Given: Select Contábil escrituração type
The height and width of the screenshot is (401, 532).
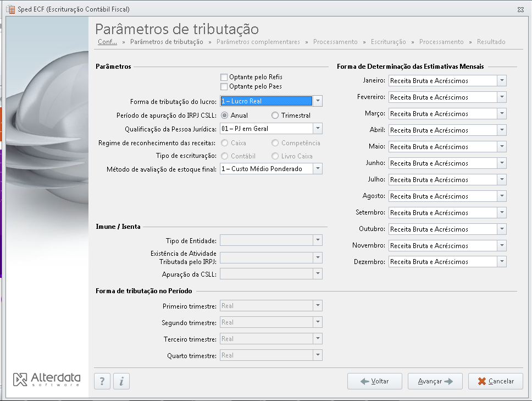Looking at the screenshot, I should pyautogui.click(x=225, y=156).
